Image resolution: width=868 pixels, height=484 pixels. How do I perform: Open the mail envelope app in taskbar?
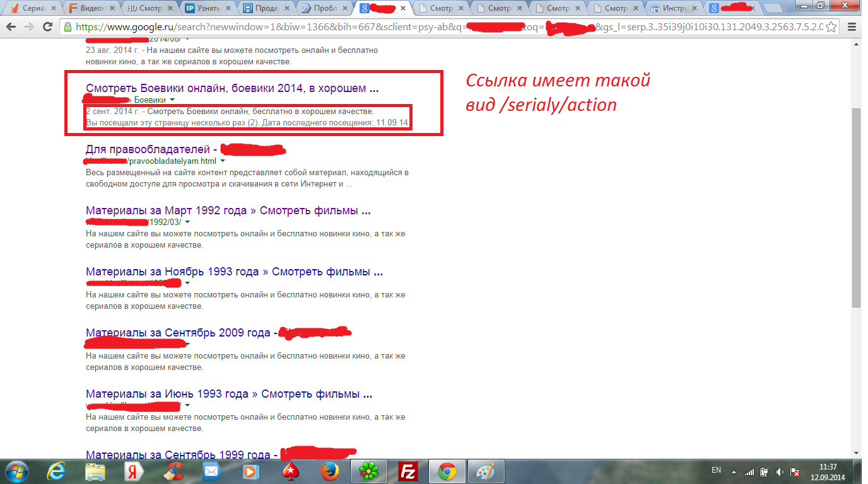click(211, 471)
